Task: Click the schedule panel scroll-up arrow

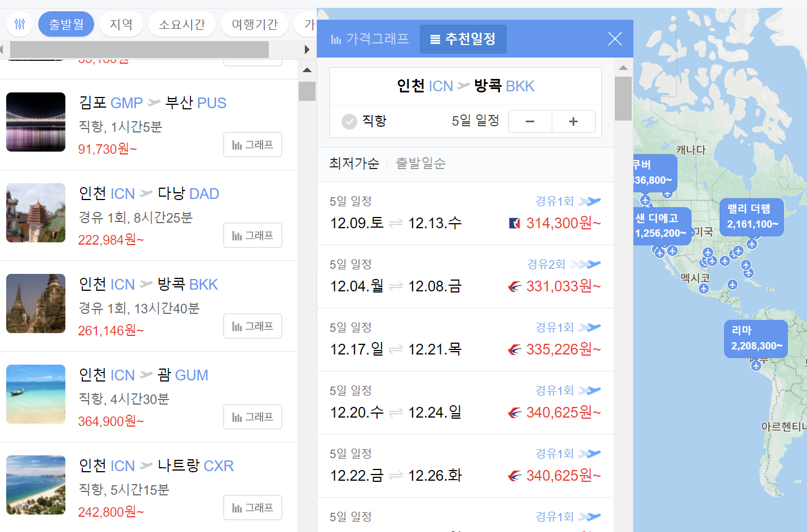Action: (x=623, y=68)
